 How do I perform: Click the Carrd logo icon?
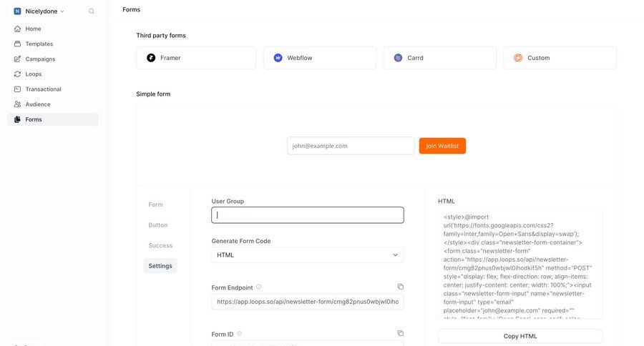pyautogui.click(x=398, y=58)
